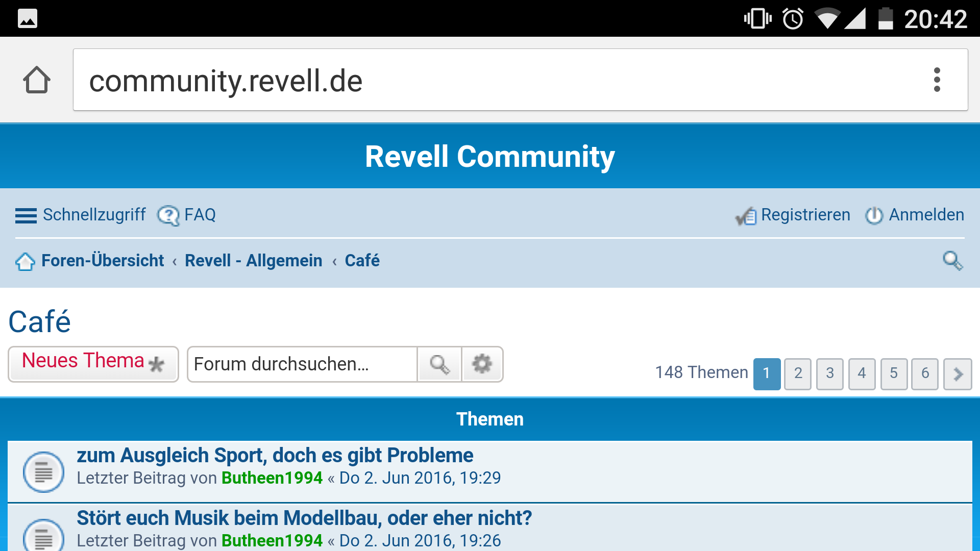This screenshot has width=980, height=551.
Task: Click the topic icon next to zum Ausgleich Sport
Action: click(x=44, y=471)
